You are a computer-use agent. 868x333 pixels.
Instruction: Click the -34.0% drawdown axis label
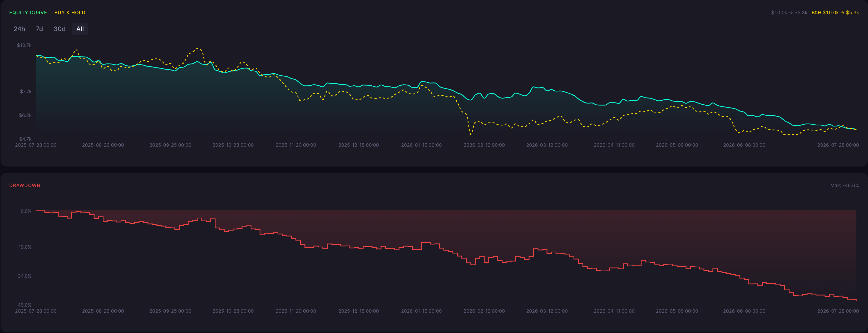[x=24, y=276]
